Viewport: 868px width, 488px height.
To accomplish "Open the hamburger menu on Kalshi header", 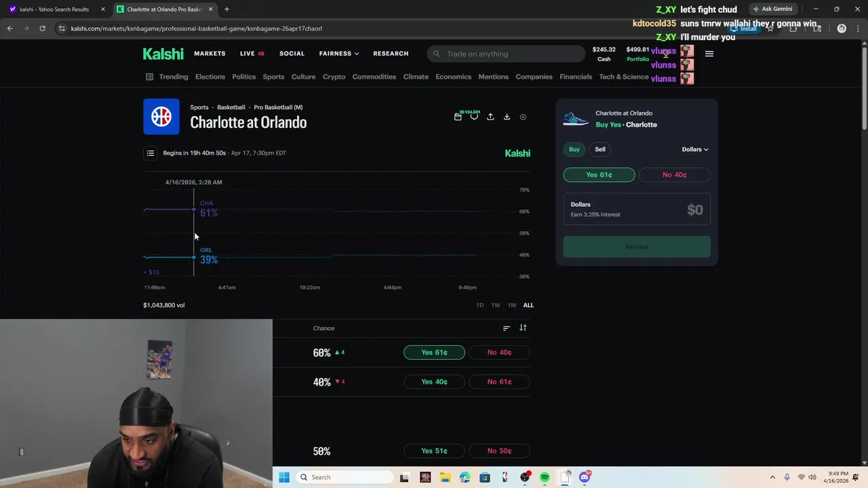I will 709,54.
